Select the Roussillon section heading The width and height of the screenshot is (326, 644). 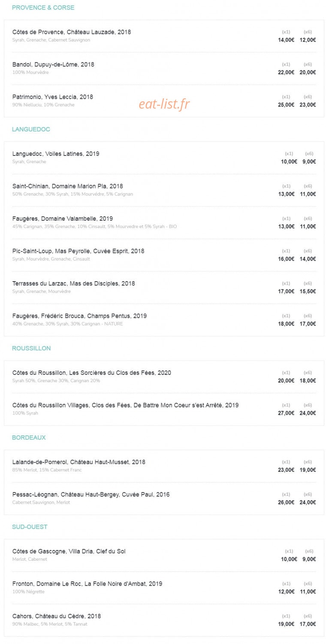(x=31, y=348)
